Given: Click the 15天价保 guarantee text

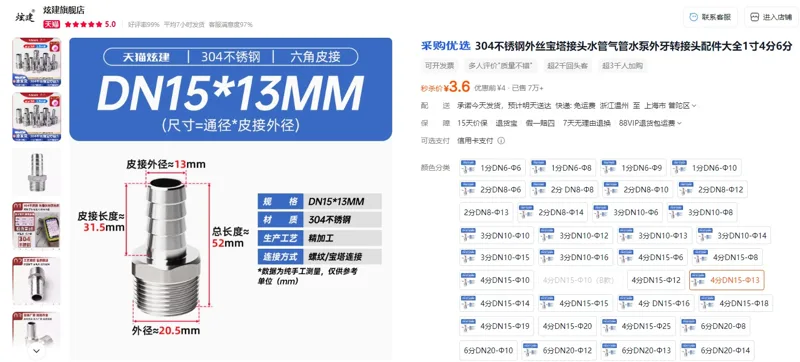Looking at the screenshot, I should click(x=472, y=123).
